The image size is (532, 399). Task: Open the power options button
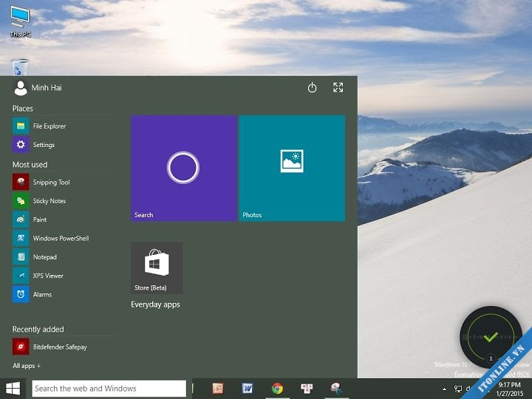312,87
